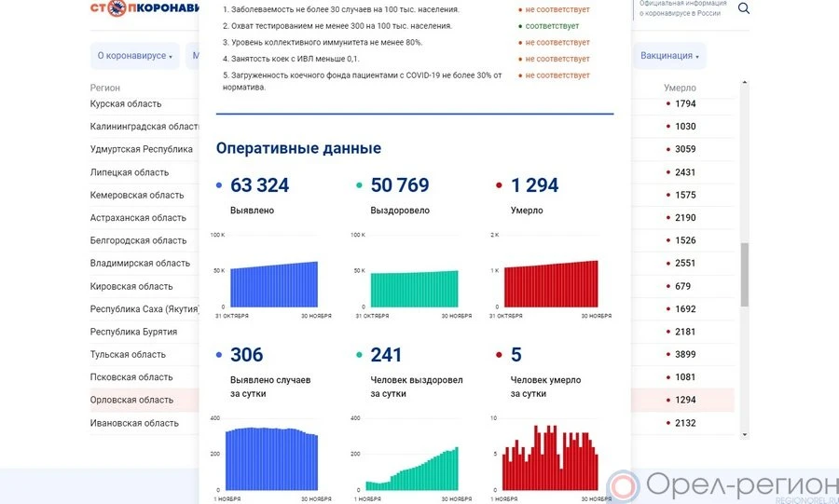The width and height of the screenshot is (839, 504).
Task: Select Ивановская область row
Action: 134,423
